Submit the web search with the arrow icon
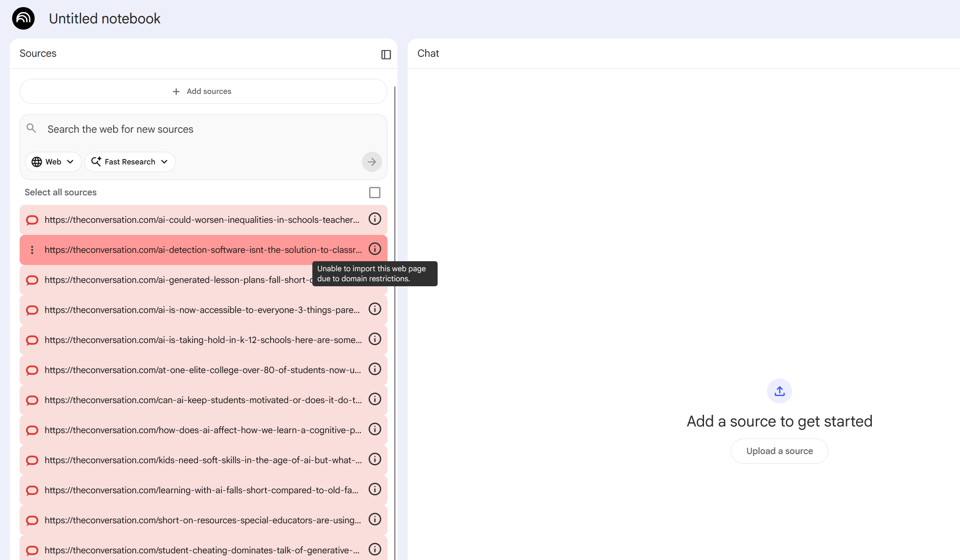This screenshot has width=960, height=560. 372,162
